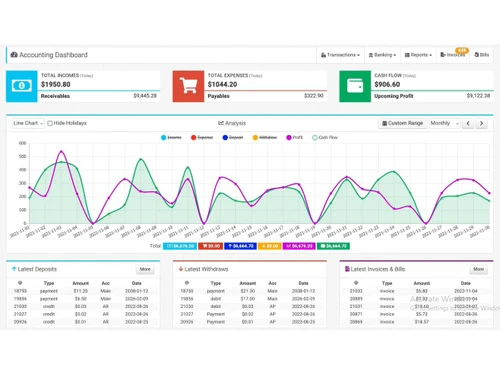Click the Accounting Dashboard gauge icon

(14, 55)
